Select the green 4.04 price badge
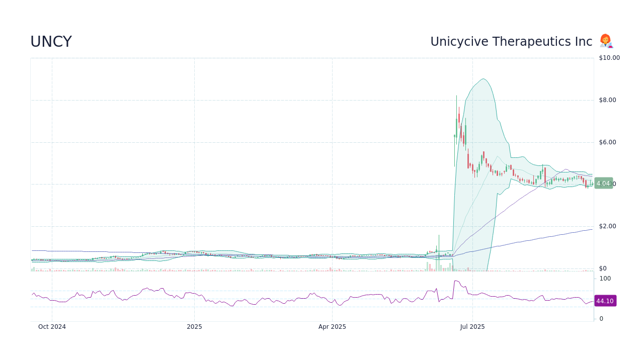The width and height of the screenshot is (644, 362). click(x=604, y=184)
